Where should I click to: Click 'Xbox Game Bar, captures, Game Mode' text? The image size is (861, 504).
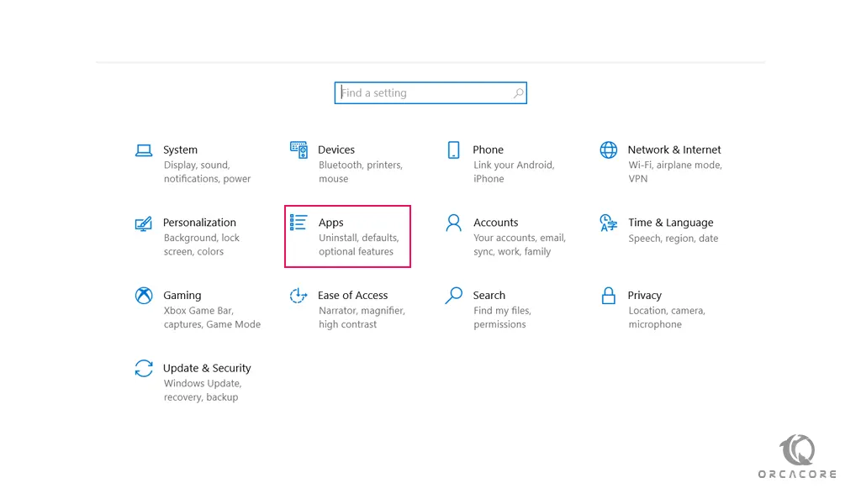[212, 318]
